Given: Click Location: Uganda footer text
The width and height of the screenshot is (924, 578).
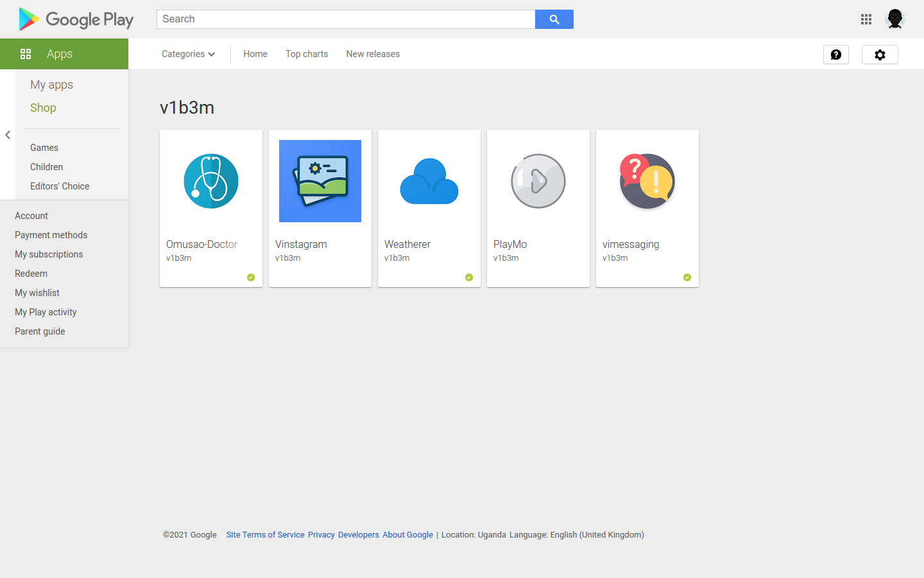Looking at the screenshot, I should [x=474, y=534].
